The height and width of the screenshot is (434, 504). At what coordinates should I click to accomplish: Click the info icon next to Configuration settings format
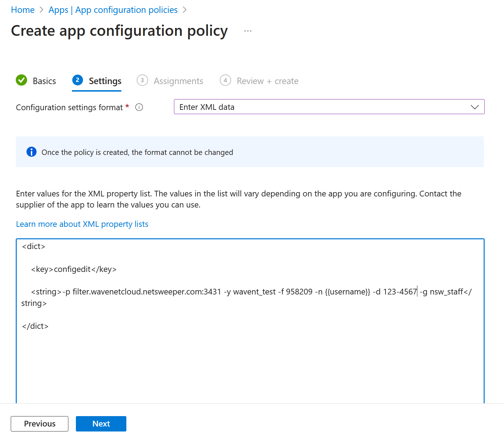click(139, 107)
